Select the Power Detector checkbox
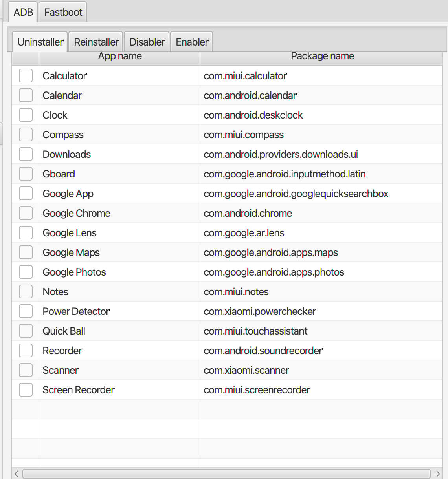 pyautogui.click(x=26, y=311)
